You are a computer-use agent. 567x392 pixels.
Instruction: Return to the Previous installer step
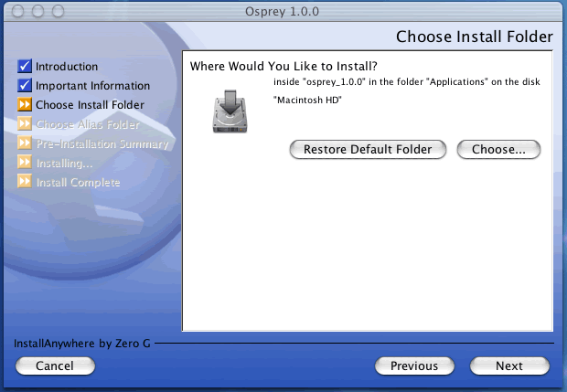[x=414, y=366]
